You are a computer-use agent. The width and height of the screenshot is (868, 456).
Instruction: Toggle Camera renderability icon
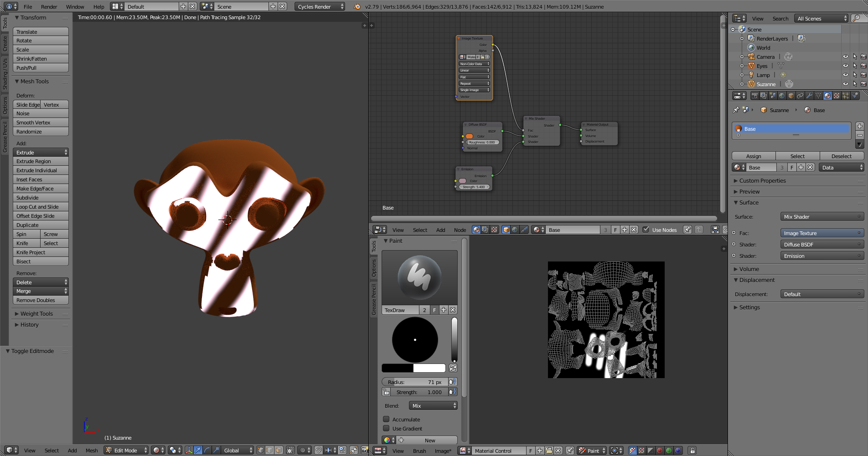click(863, 56)
